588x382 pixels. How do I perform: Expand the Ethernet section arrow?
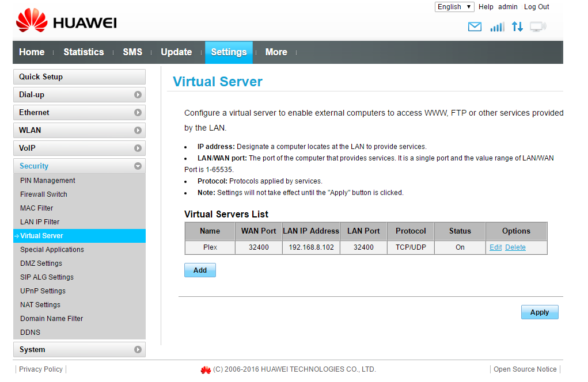pyautogui.click(x=138, y=113)
